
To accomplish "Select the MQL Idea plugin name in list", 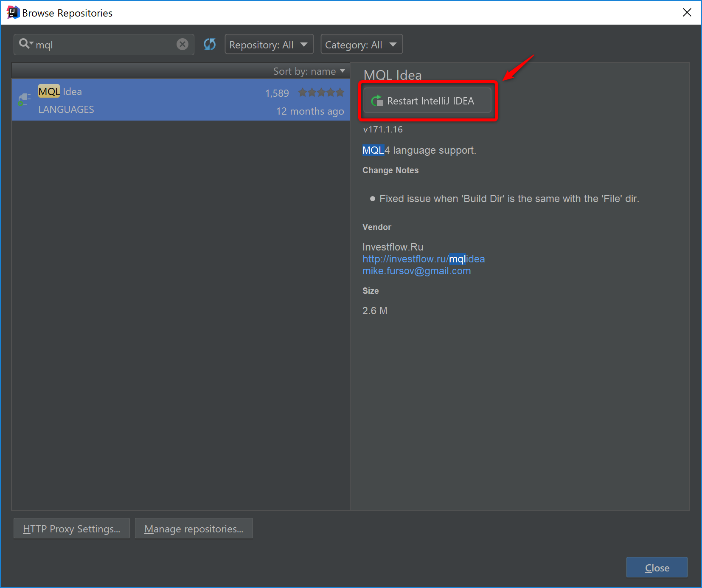I will [x=60, y=92].
